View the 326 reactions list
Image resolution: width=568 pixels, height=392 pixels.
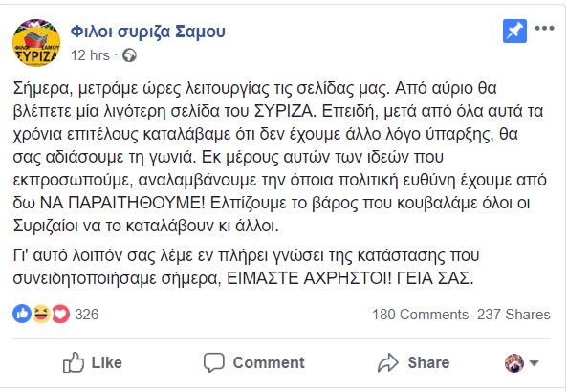click(87, 315)
